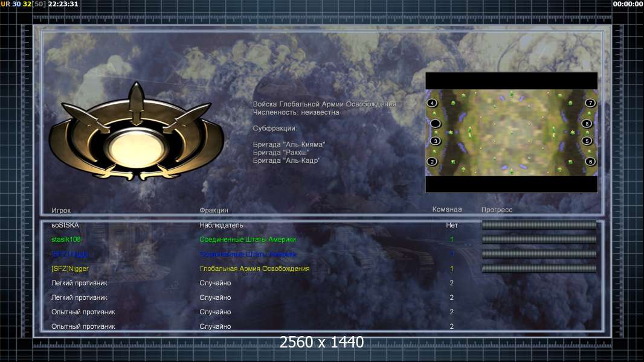Click the Субфракции label
The width and height of the screenshot is (644, 362).
coord(274,129)
